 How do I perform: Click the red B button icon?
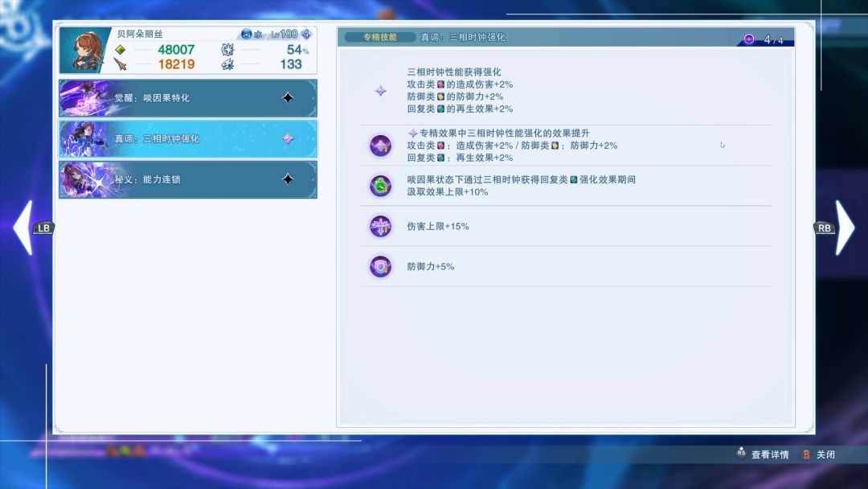[807, 454]
